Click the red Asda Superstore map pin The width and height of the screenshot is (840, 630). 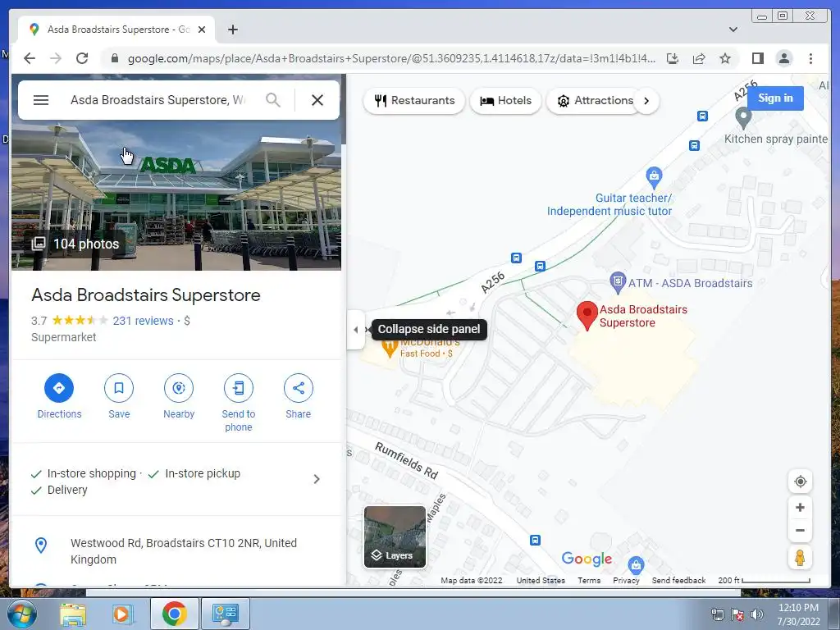[x=587, y=316]
